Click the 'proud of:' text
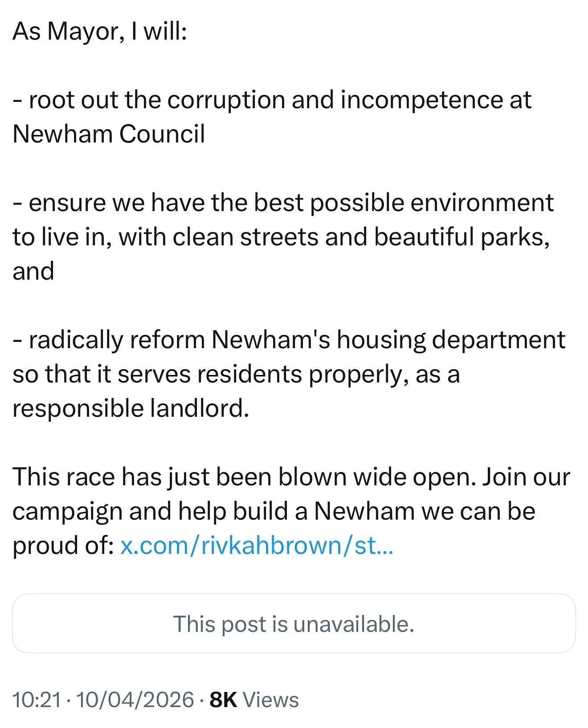588x728 pixels. (63, 546)
